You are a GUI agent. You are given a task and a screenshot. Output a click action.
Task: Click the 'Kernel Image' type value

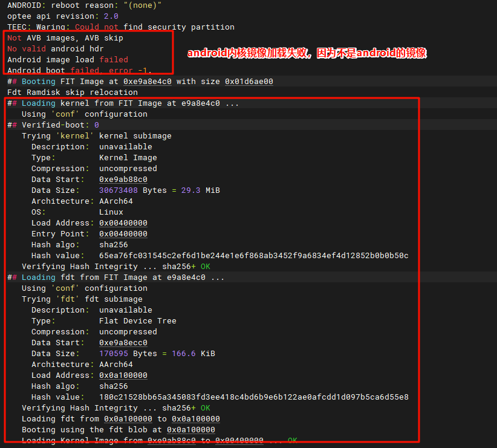coord(128,158)
